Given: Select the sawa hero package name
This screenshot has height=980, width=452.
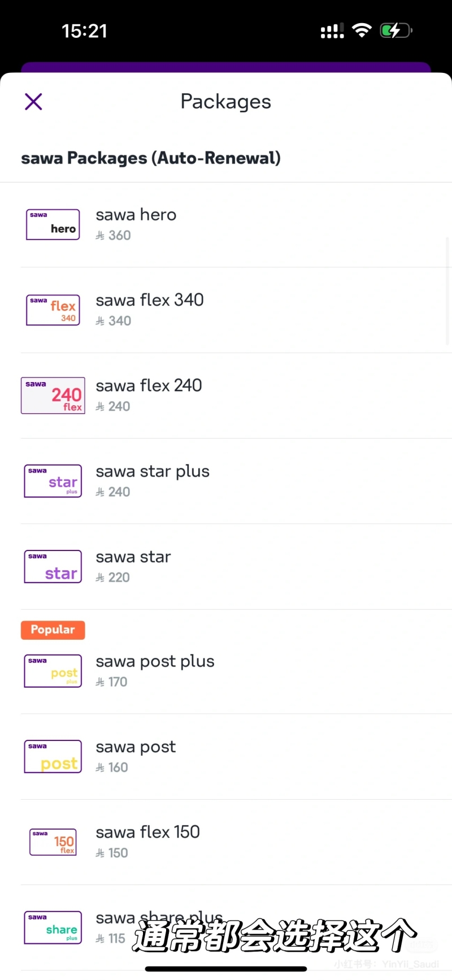Looking at the screenshot, I should [136, 215].
